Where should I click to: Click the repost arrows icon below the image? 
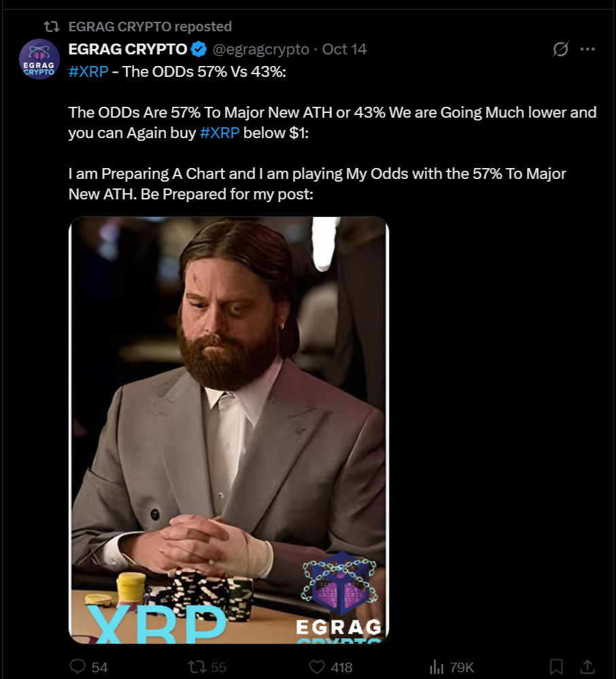pyautogui.click(x=196, y=667)
